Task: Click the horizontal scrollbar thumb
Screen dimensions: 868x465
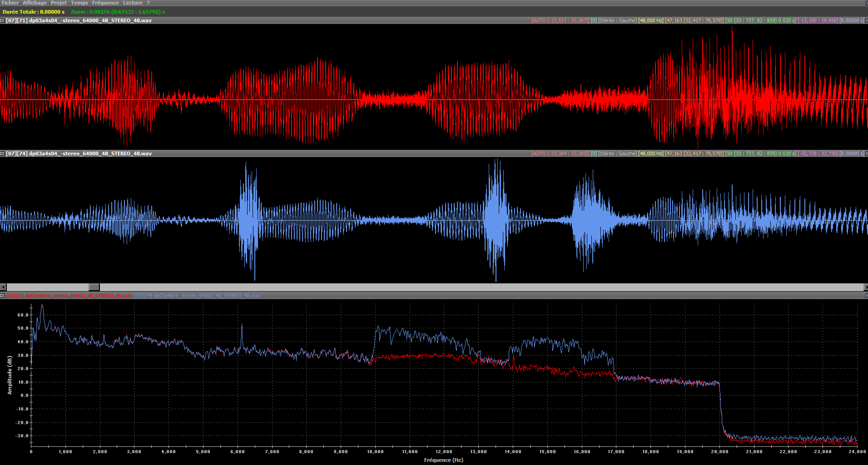Action: point(94,287)
